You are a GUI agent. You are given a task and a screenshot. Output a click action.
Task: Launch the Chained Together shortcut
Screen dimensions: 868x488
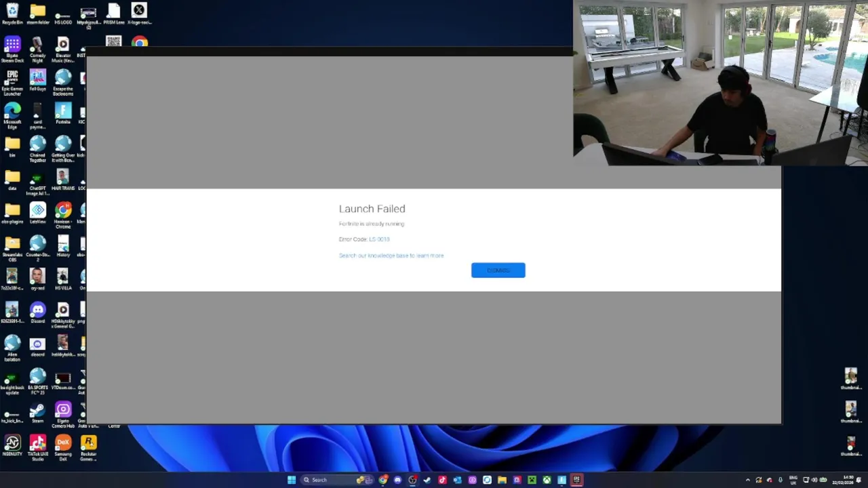[x=38, y=149]
